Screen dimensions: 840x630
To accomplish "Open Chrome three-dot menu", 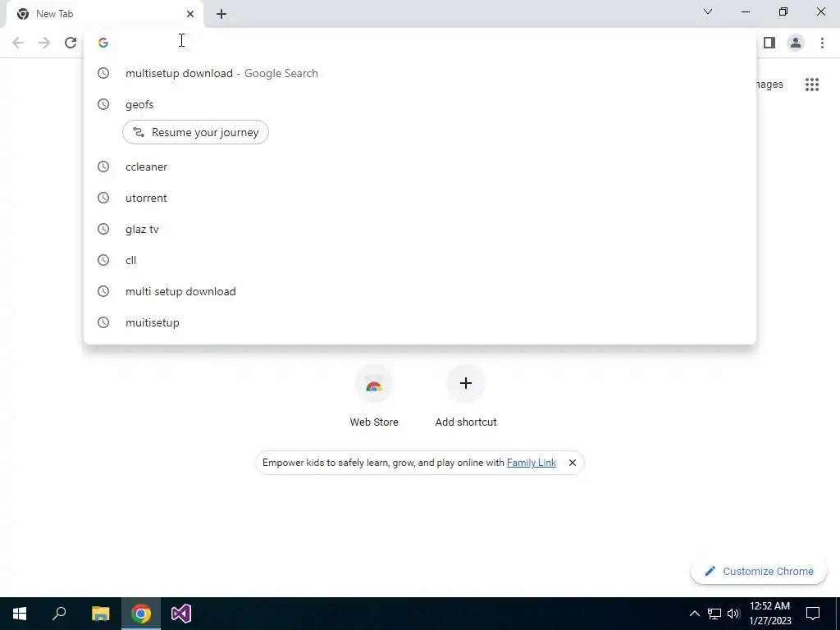I will [822, 43].
